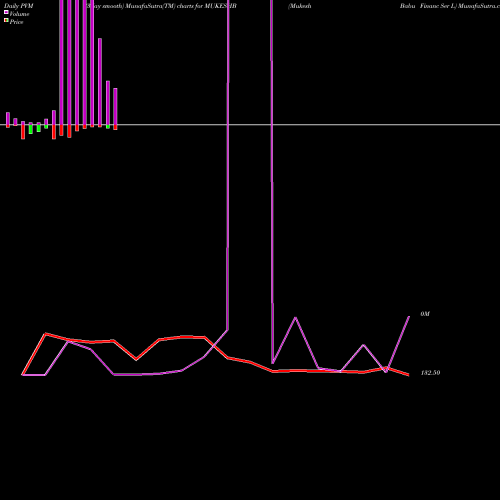Click the 'Babu Financ Ser L' company name text

coord(428,6)
